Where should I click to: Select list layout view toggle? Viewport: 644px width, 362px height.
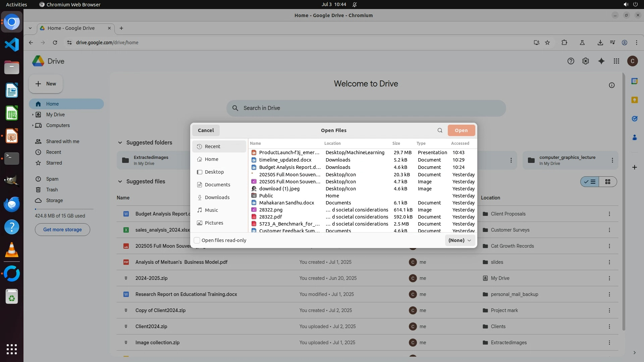click(x=590, y=182)
